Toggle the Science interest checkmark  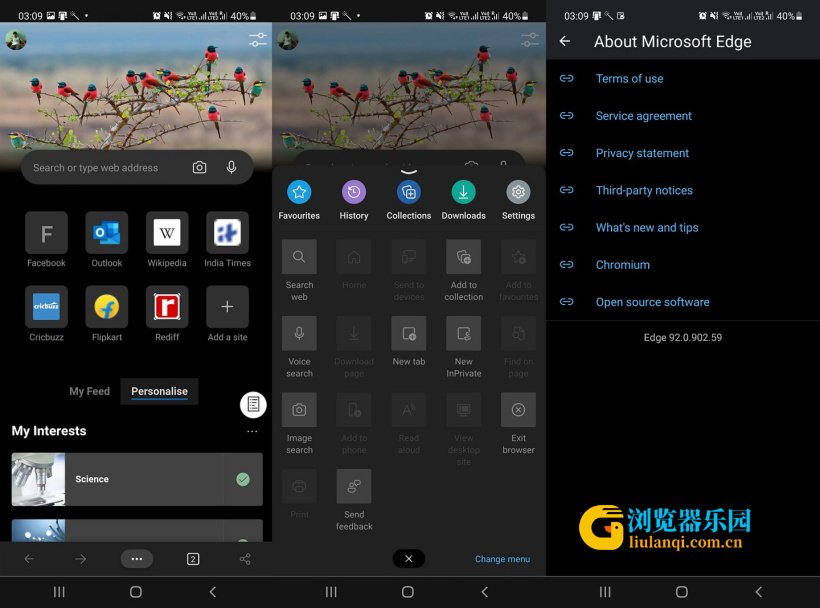(x=243, y=479)
